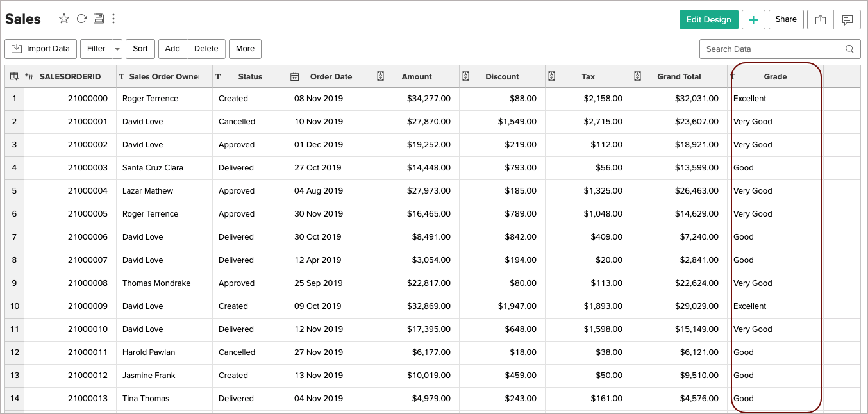
Task: Click the text type icon in Status header
Action: pos(218,77)
